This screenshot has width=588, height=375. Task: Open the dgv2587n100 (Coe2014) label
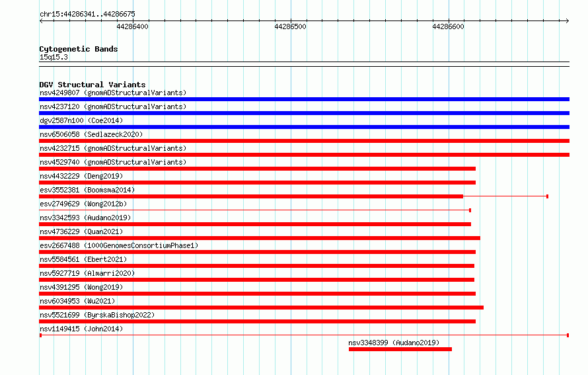[81, 120]
